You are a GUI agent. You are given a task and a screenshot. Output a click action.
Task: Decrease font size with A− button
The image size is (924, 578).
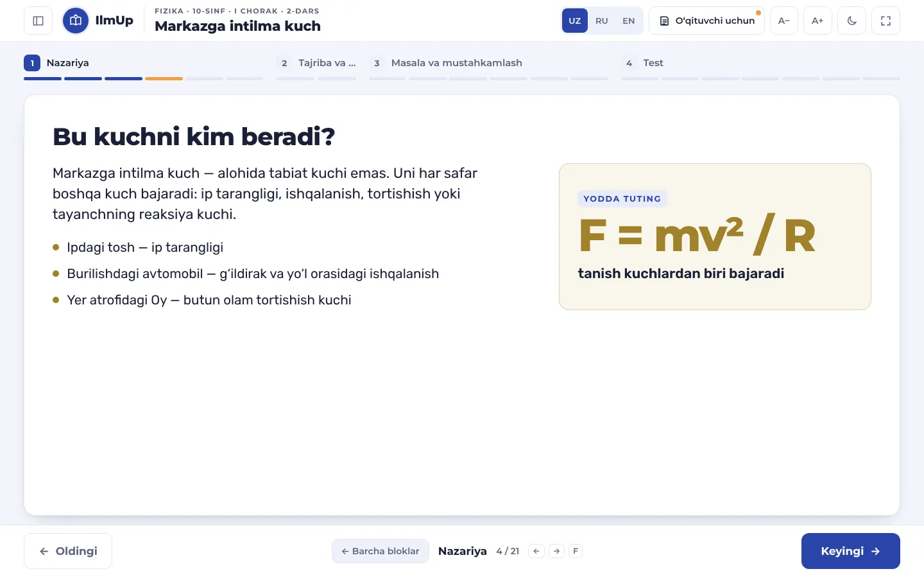[783, 21]
